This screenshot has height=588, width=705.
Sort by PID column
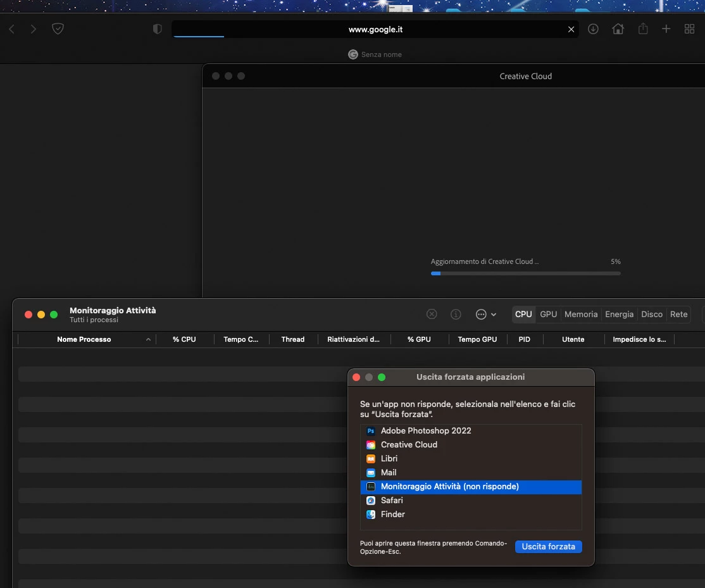click(x=524, y=339)
